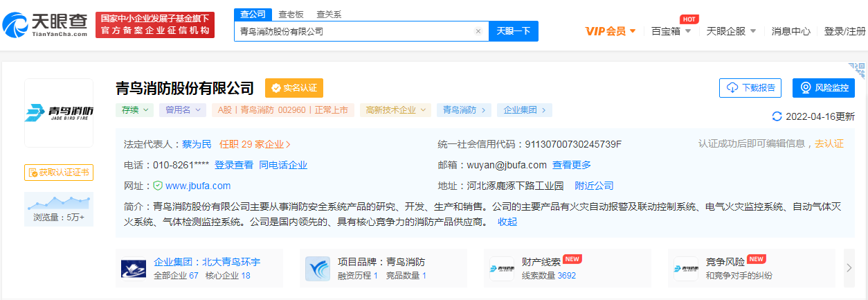Click legal representative 蔡为民 link
Image resolution: width=868 pixels, height=300 pixels.
pos(197,144)
